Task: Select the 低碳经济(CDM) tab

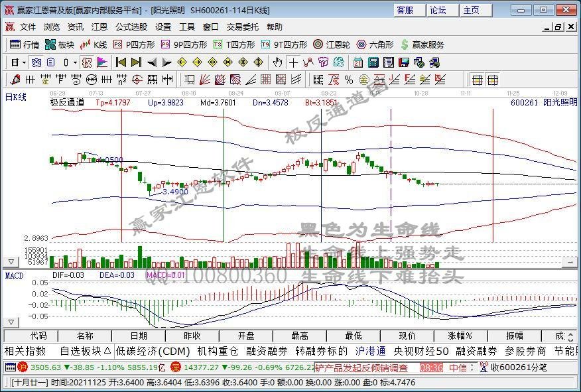Action: click(153, 351)
